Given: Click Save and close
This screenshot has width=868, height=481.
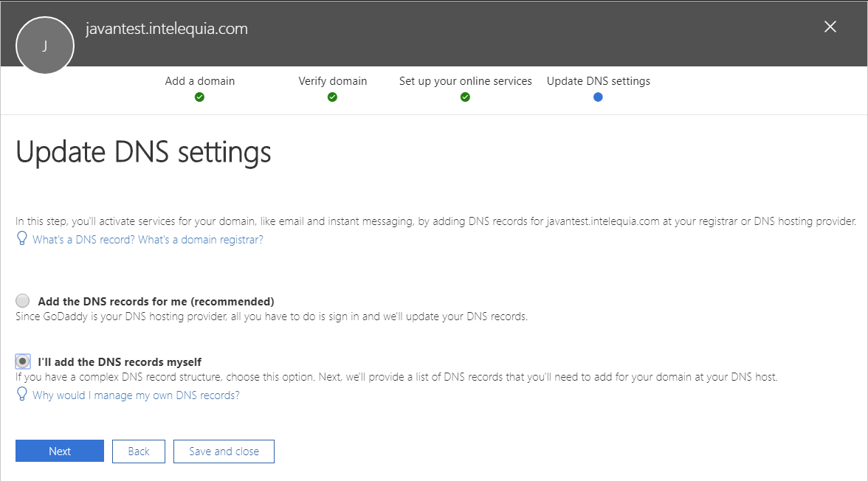Looking at the screenshot, I should (x=223, y=451).
